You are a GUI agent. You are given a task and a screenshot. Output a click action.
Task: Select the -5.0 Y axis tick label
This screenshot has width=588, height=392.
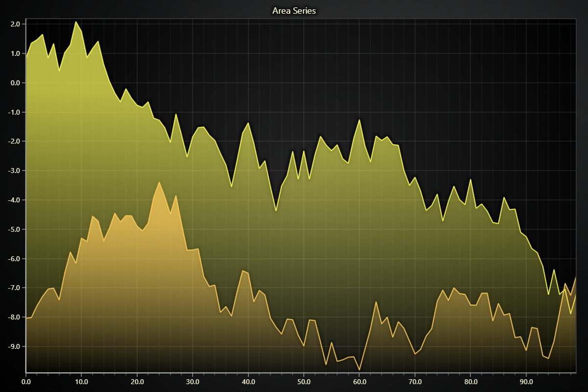coord(14,229)
